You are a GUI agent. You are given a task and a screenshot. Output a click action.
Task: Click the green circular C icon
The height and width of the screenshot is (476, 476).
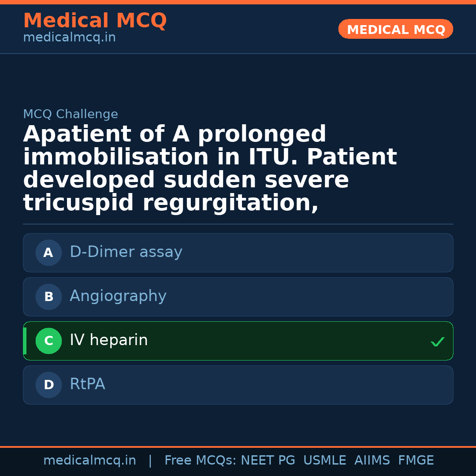48,341
